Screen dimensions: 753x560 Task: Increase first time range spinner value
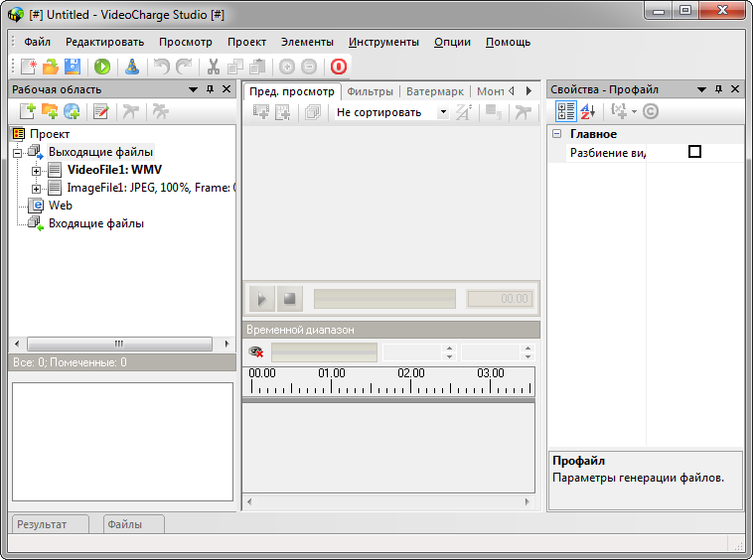pos(449,348)
